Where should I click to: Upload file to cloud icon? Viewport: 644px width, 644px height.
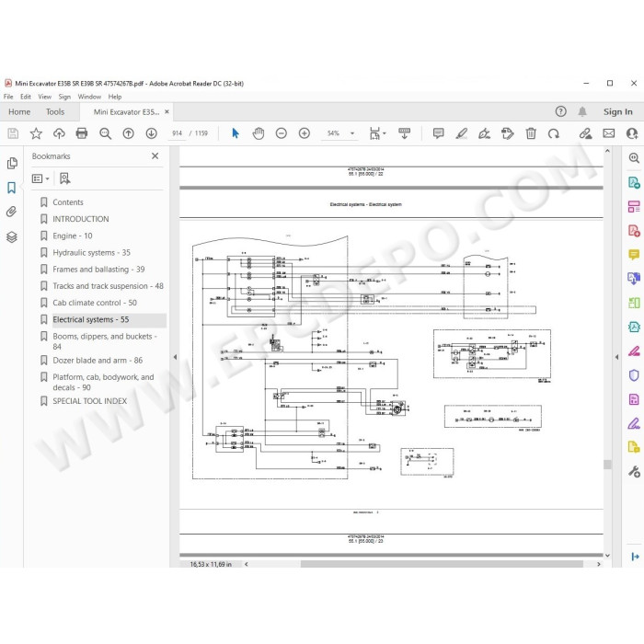click(59, 133)
